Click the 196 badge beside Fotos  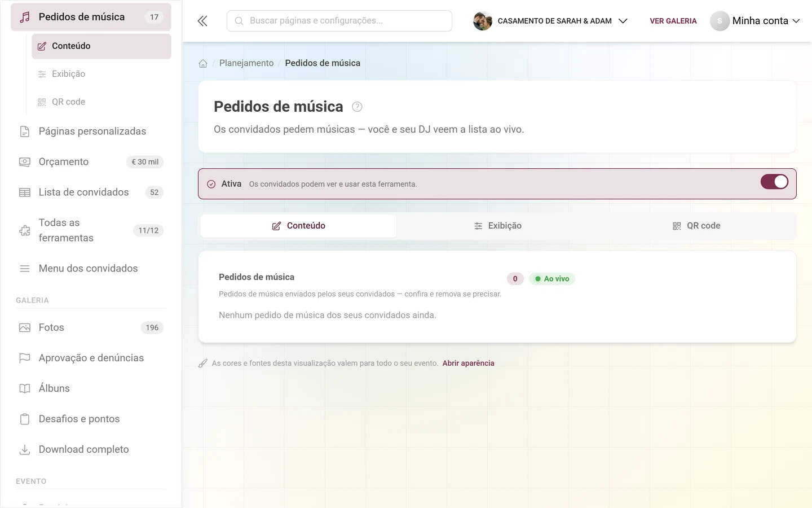(x=152, y=327)
